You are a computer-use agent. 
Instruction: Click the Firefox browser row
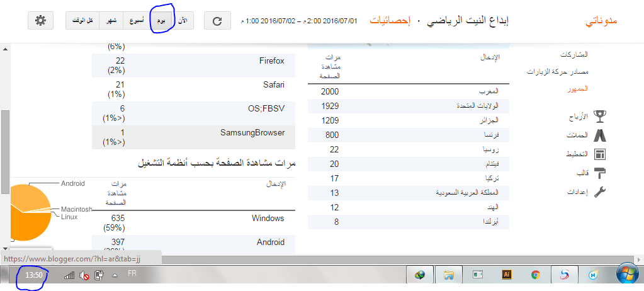[194, 66]
